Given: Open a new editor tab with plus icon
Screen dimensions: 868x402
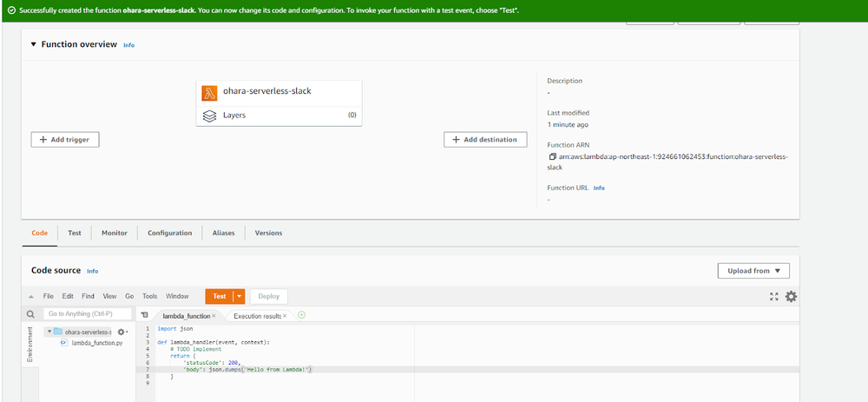Looking at the screenshot, I should pyautogui.click(x=301, y=314).
